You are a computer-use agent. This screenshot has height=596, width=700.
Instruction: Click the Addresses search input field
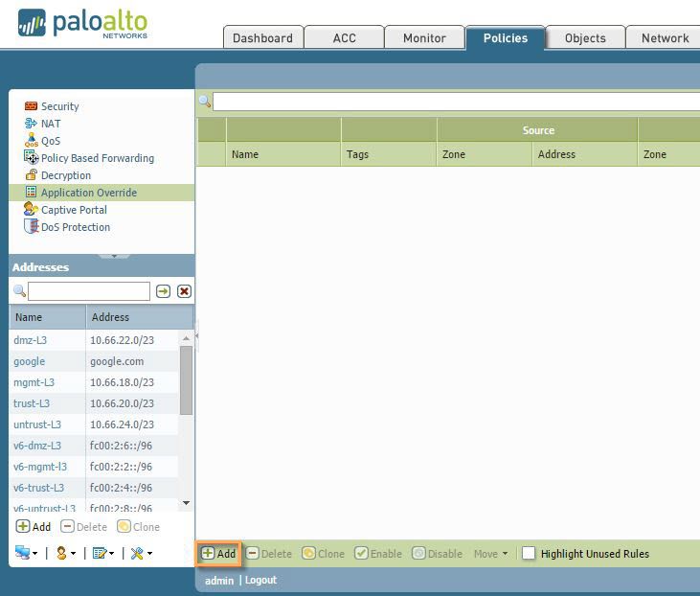pos(89,291)
